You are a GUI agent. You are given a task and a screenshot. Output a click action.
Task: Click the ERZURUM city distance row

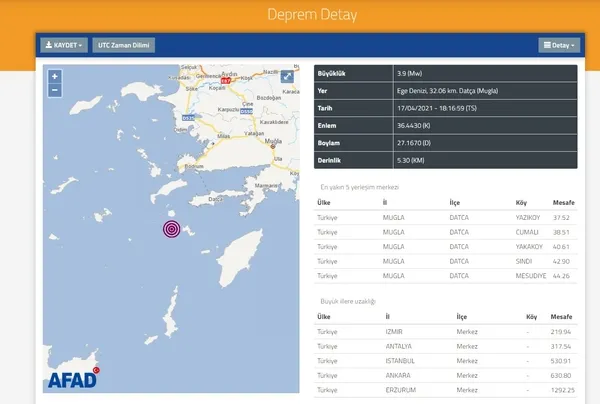coord(446,389)
